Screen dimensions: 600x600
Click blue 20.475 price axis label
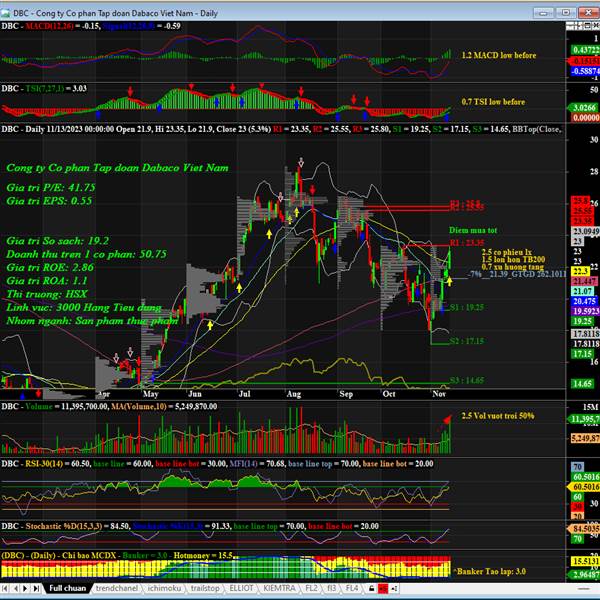point(584,301)
